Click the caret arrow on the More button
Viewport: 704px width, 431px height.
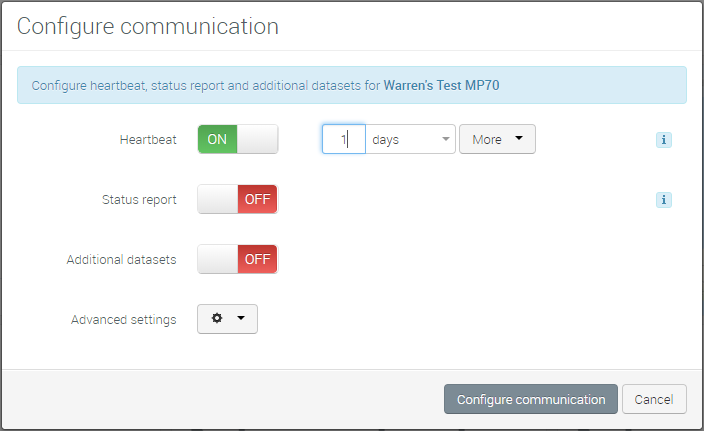518,139
